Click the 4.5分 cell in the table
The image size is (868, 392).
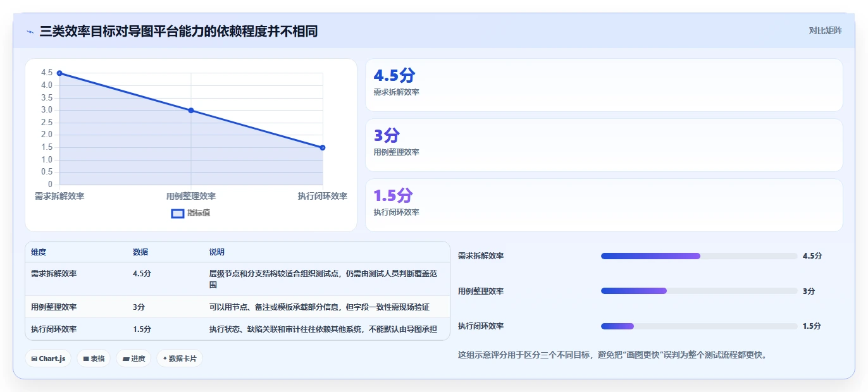[142, 274]
